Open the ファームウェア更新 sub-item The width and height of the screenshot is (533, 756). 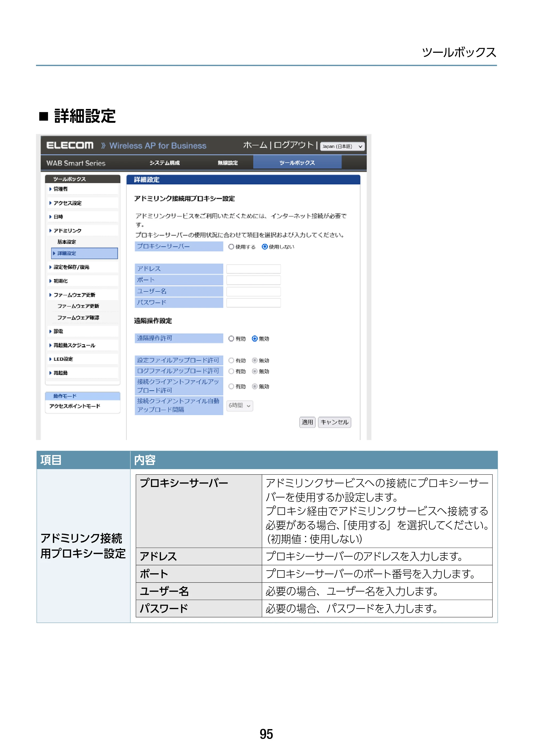point(78,306)
